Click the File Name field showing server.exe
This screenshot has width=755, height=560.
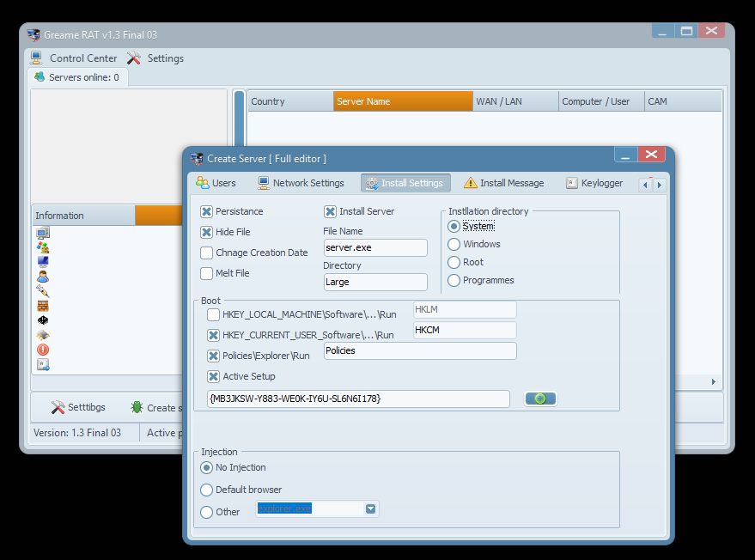pyautogui.click(x=375, y=248)
